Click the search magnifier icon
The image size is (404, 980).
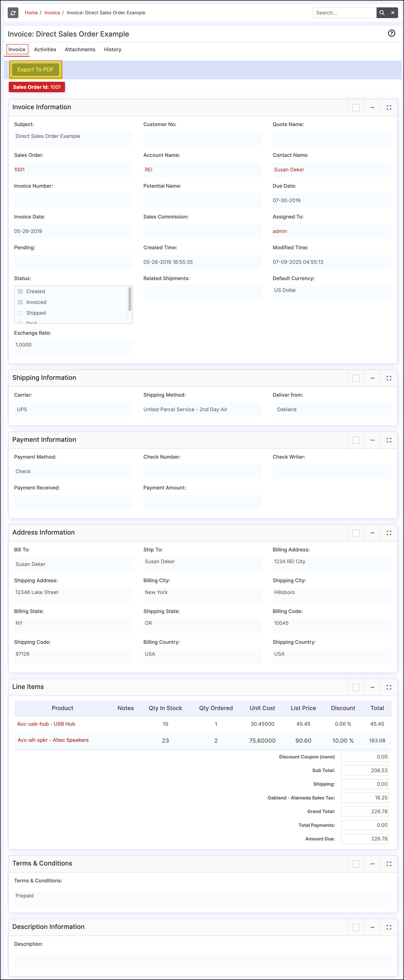382,13
